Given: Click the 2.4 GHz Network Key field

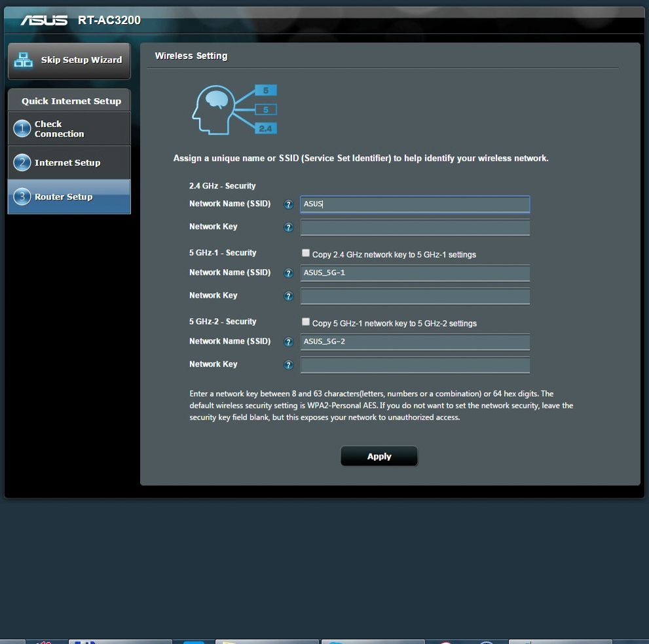Looking at the screenshot, I should tap(415, 228).
